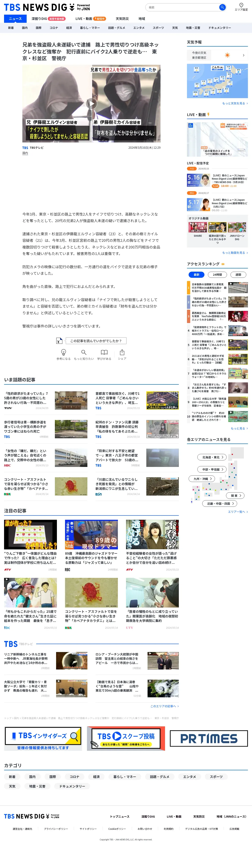Open the live video with 店の電気のスイッチ caption

pos(217,139)
